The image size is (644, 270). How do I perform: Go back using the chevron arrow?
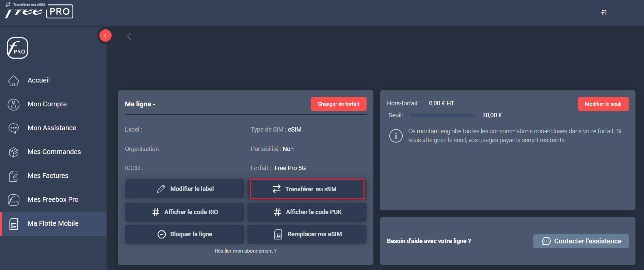point(129,36)
